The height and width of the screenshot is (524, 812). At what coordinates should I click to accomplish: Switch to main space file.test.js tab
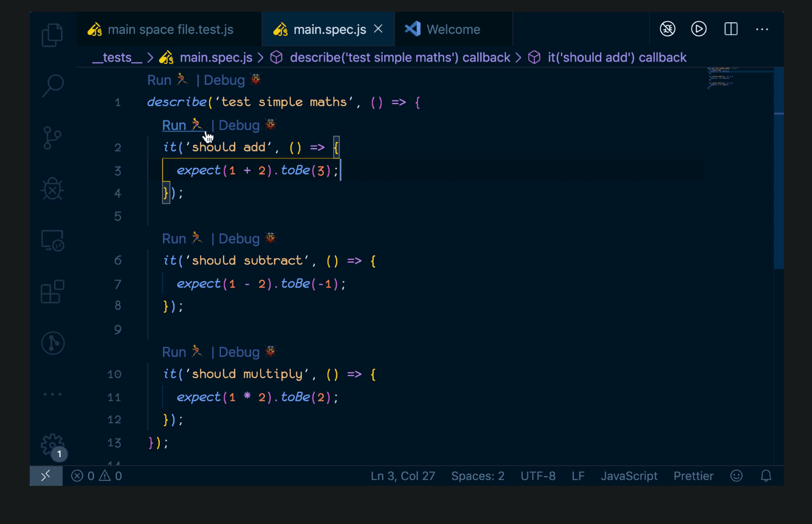[x=170, y=30]
